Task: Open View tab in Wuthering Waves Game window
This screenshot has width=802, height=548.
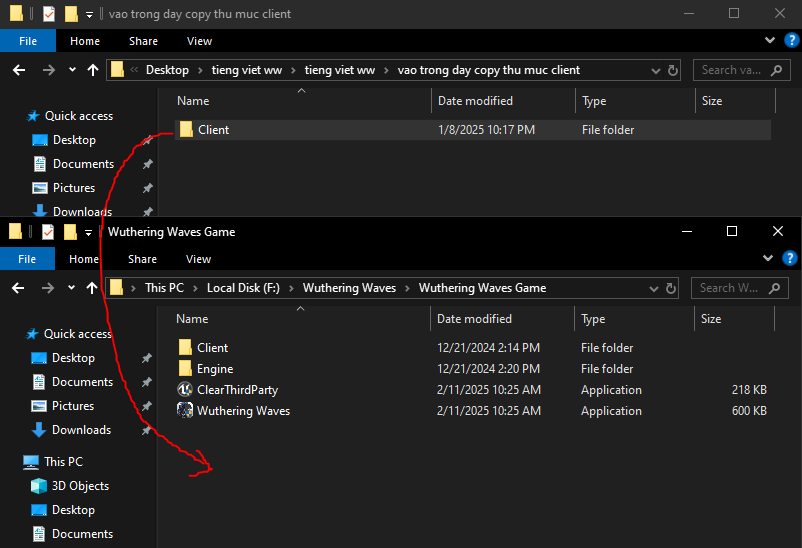Action: point(198,259)
